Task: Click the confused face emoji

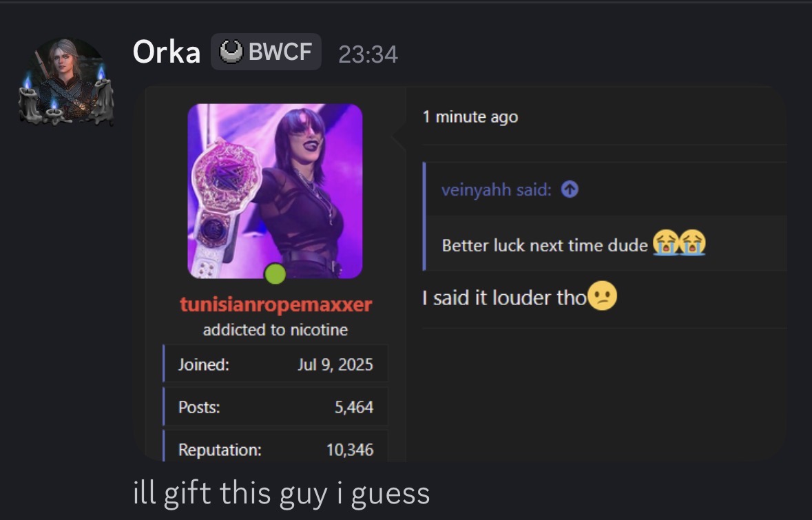Action: point(602,296)
